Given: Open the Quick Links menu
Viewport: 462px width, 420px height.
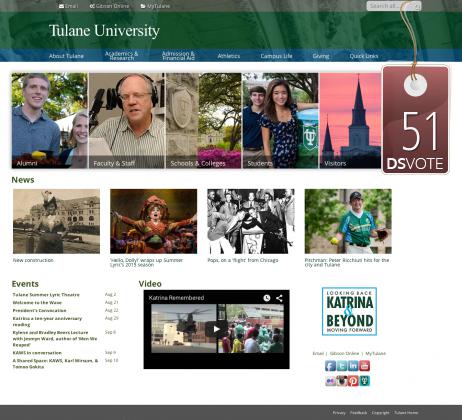Looking at the screenshot, I should pyautogui.click(x=364, y=56).
